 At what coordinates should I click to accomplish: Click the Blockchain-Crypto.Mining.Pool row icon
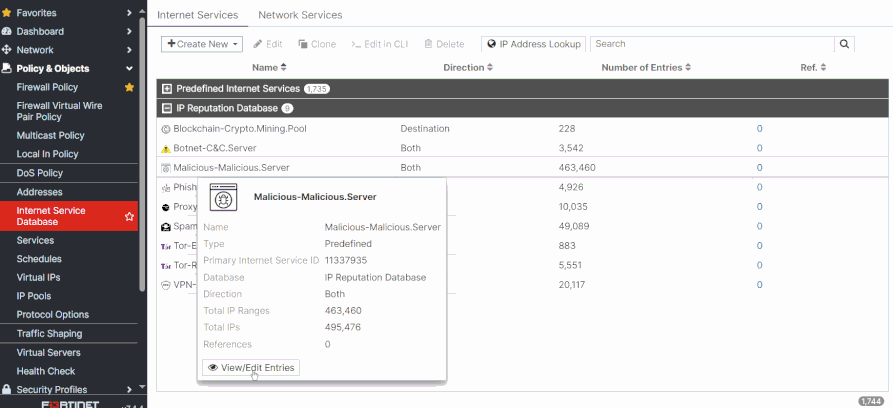[166, 129]
